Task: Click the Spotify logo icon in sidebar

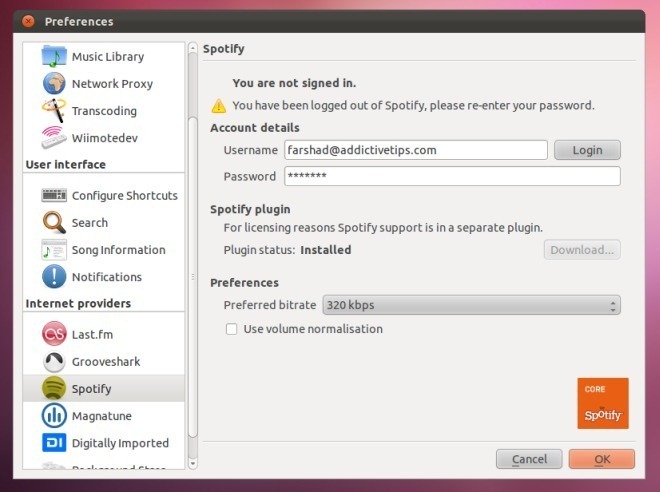Action: [x=54, y=388]
